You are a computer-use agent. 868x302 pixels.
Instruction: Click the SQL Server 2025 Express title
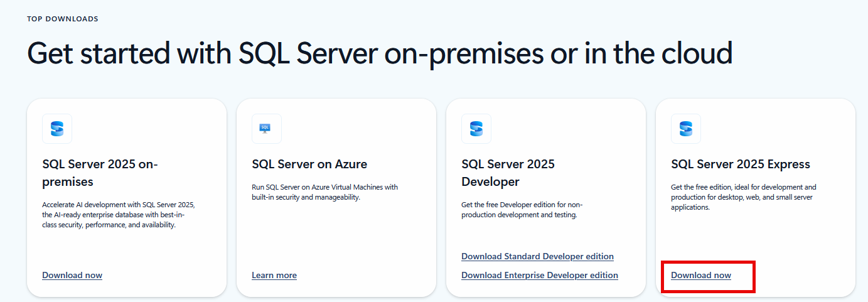741,164
